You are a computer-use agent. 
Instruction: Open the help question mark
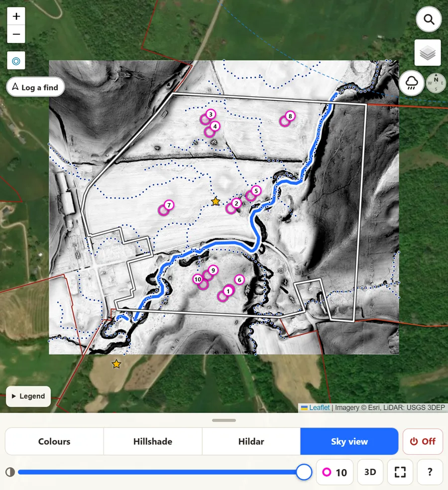pyautogui.click(x=430, y=472)
